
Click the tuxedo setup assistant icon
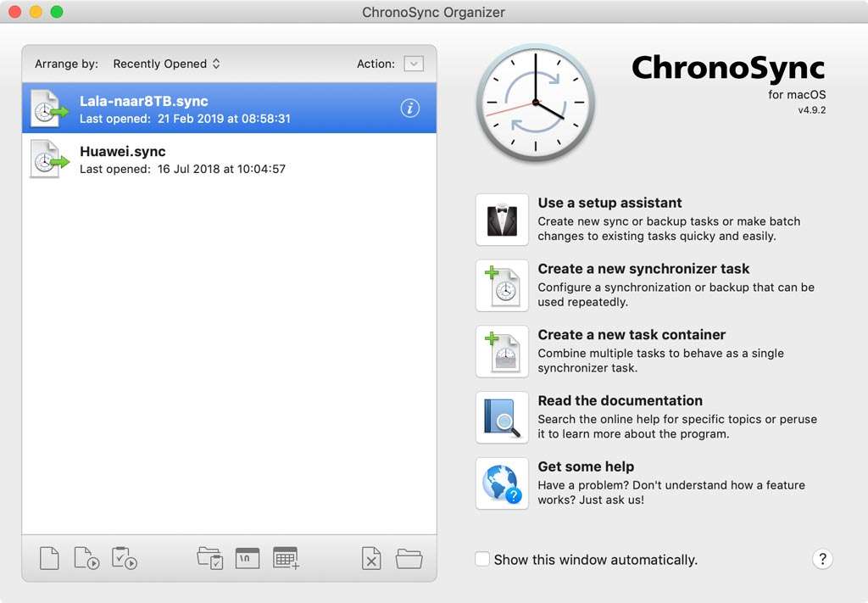click(502, 220)
